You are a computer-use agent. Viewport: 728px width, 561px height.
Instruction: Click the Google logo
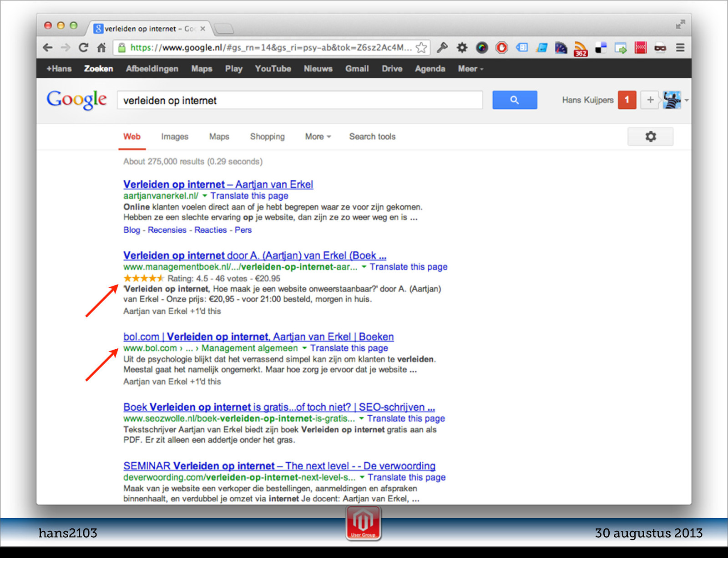(x=76, y=100)
